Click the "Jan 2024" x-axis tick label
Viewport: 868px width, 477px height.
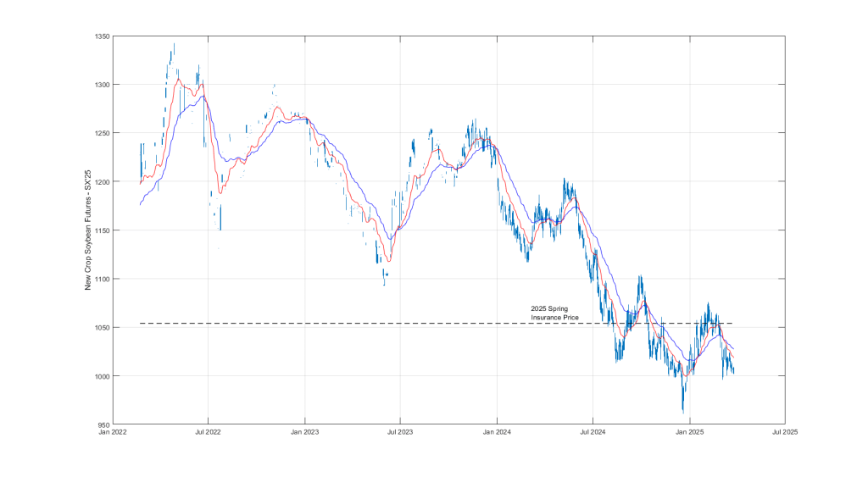click(497, 431)
